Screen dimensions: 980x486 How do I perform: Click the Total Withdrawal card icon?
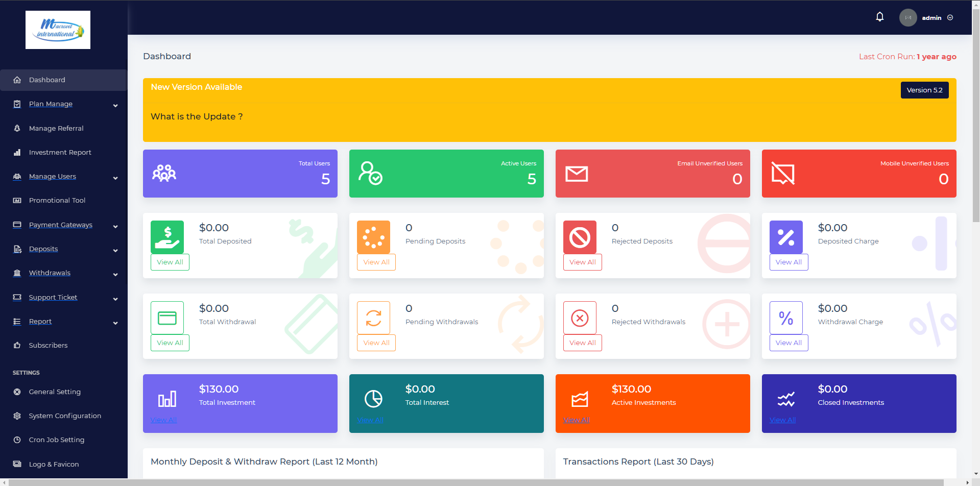(167, 318)
